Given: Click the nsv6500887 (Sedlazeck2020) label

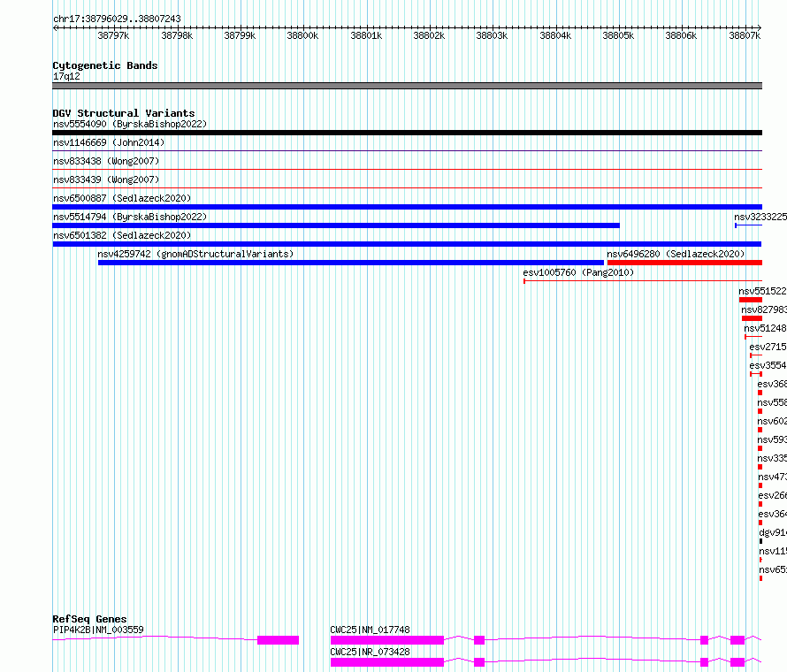Looking at the screenshot, I should [x=122, y=198].
